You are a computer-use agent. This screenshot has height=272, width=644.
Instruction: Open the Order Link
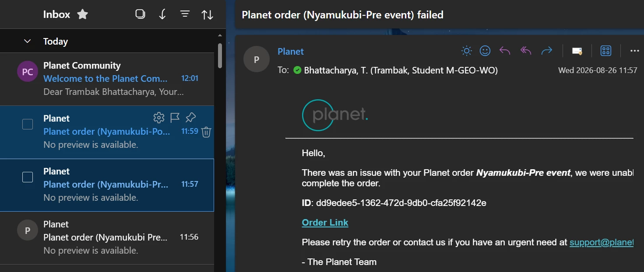point(325,223)
